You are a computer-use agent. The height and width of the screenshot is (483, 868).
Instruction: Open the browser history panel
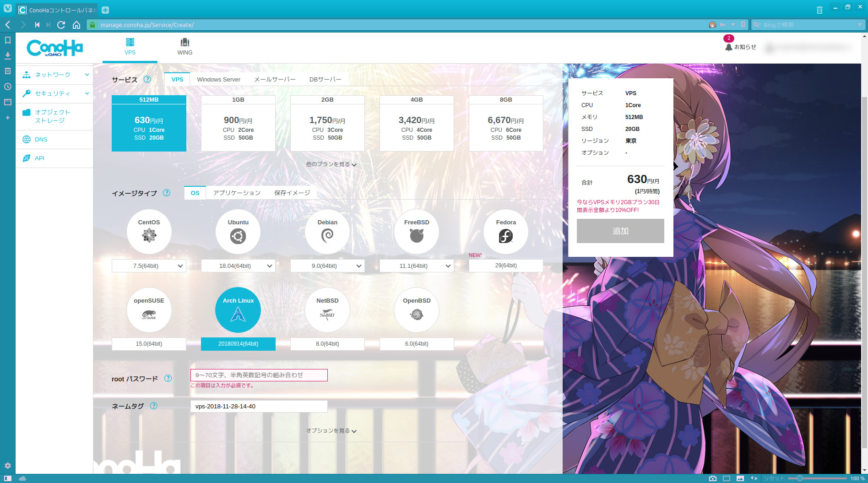8,87
